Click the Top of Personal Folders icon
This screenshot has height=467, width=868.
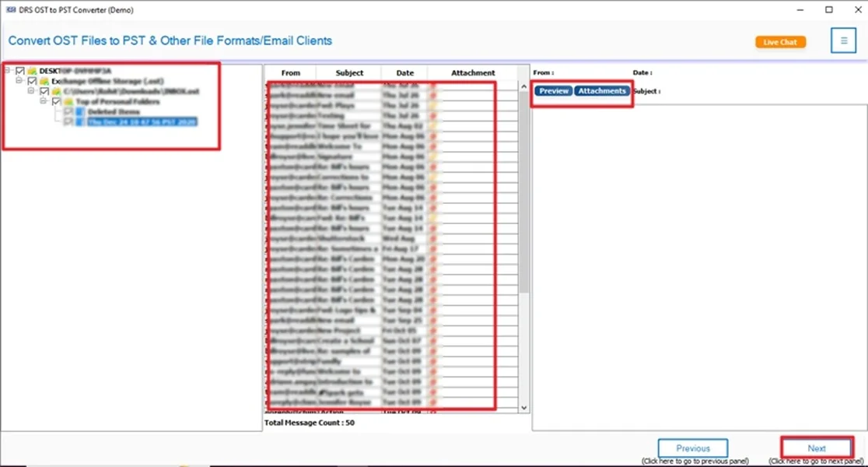(68, 101)
